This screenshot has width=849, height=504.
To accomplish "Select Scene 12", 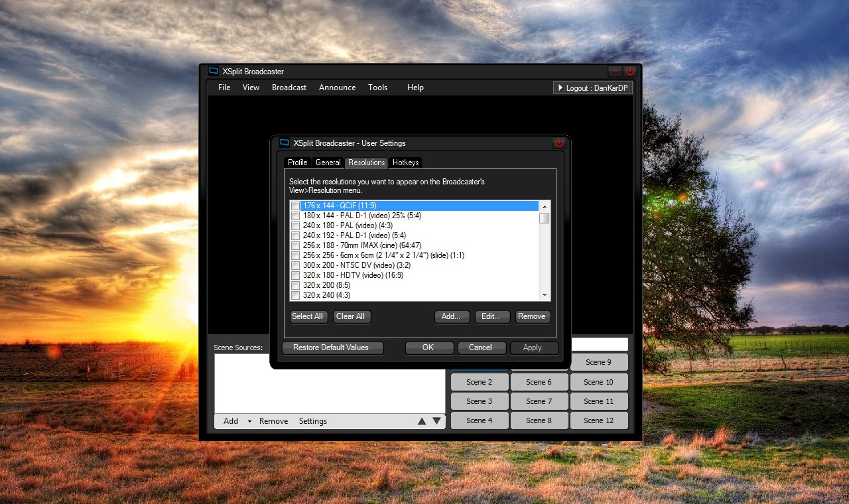I will 599,420.
